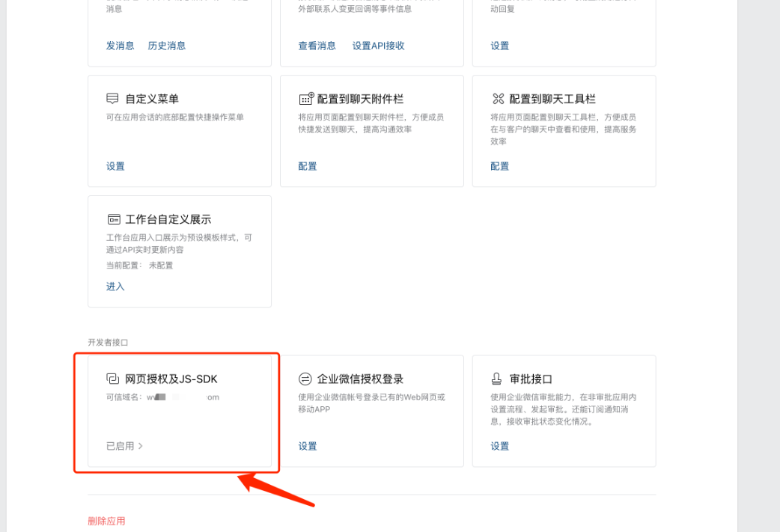Click the 工作台自定义展示 icon
Viewport: 780px width, 532px height.
(x=113, y=219)
